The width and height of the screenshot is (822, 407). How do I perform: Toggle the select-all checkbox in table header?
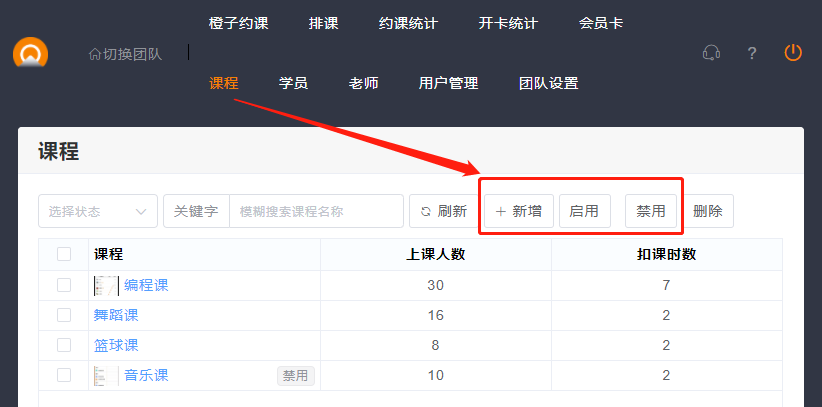point(64,254)
